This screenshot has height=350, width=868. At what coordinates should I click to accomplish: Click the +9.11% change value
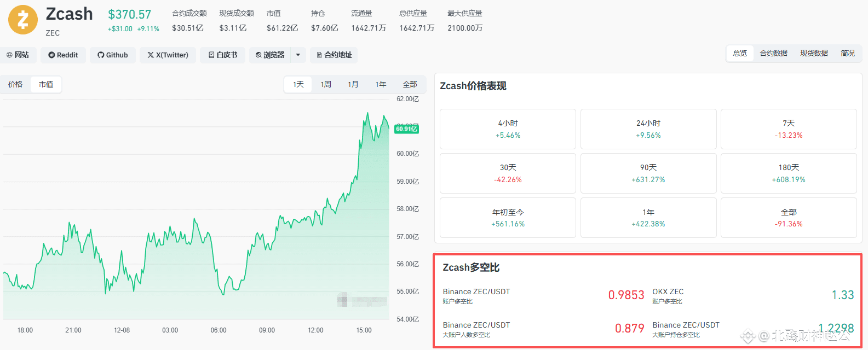pyautogui.click(x=148, y=29)
